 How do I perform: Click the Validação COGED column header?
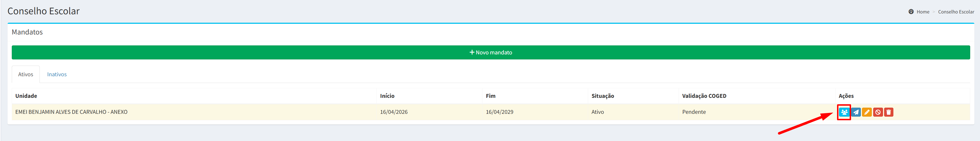coord(704,96)
